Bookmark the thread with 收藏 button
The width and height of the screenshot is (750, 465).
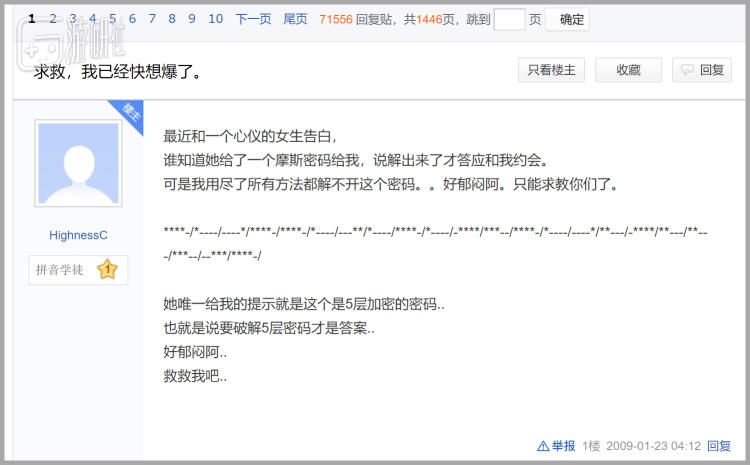[x=629, y=70]
